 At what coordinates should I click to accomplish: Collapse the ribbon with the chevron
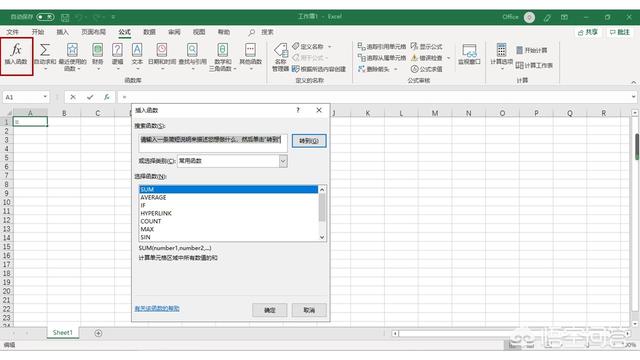633,82
